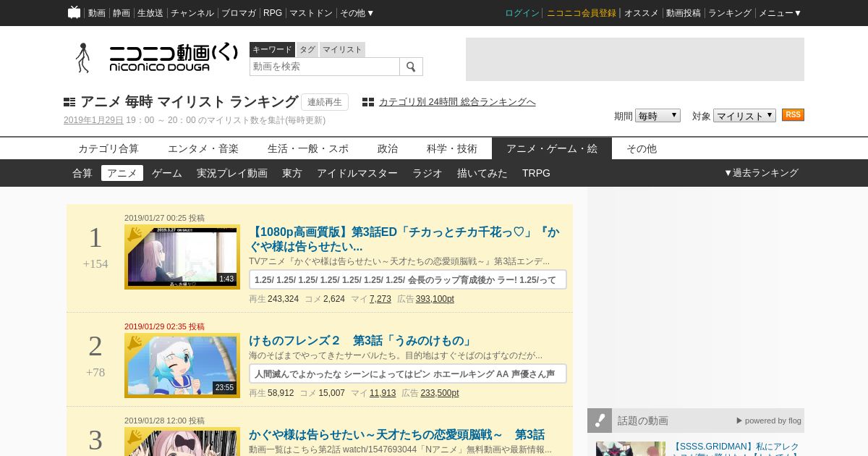This screenshot has width=868, height=456.
Task: Open SSSS.GRIDMAN sidebar thumbnail
Action: point(631,449)
